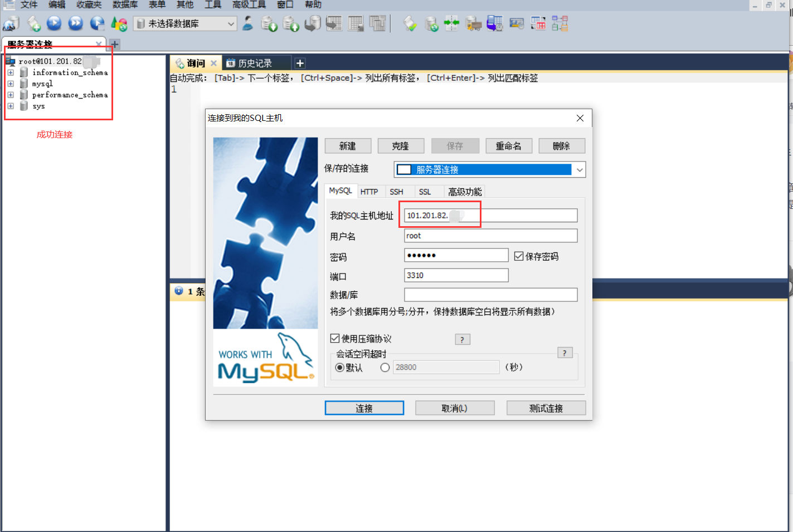
Task: Disable the 使用压缩协议 option
Action: pyautogui.click(x=334, y=338)
